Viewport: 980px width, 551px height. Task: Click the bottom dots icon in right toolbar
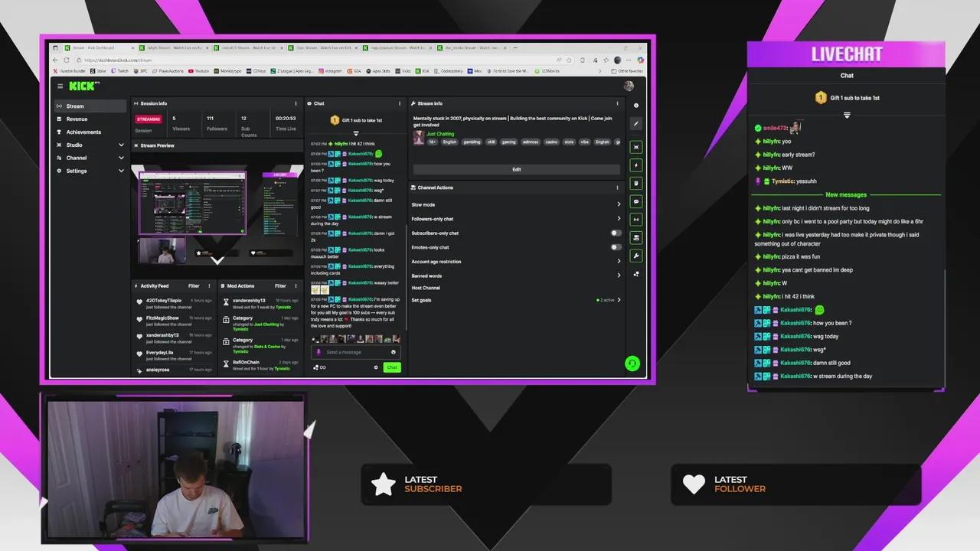pyautogui.click(x=636, y=274)
